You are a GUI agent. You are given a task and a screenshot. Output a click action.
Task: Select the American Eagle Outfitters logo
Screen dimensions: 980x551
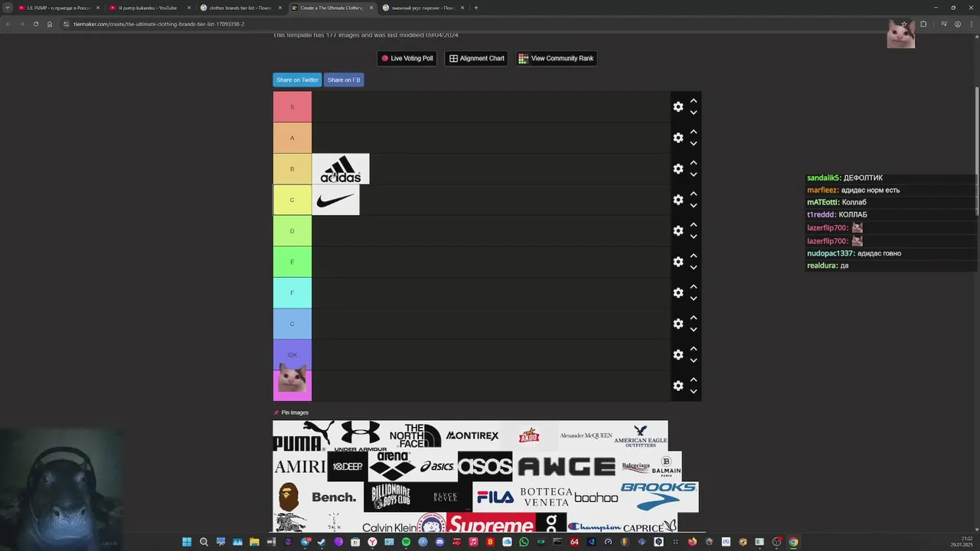pyautogui.click(x=641, y=435)
